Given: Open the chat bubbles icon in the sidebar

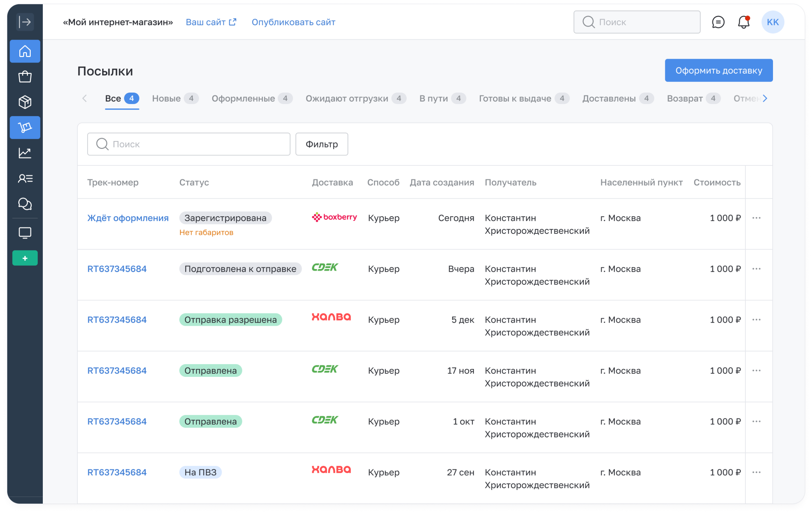Looking at the screenshot, I should (x=25, y=204).
